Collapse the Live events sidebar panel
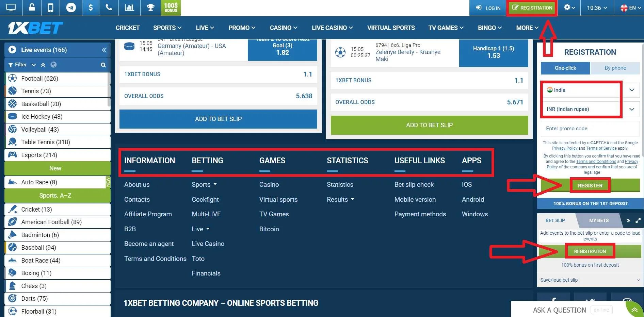This screenshot has width=644, height=317. click(104, 50)
